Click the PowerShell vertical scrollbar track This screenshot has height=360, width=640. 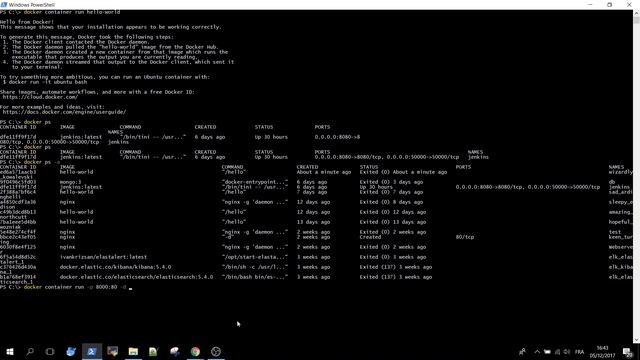tap(636, 180)
